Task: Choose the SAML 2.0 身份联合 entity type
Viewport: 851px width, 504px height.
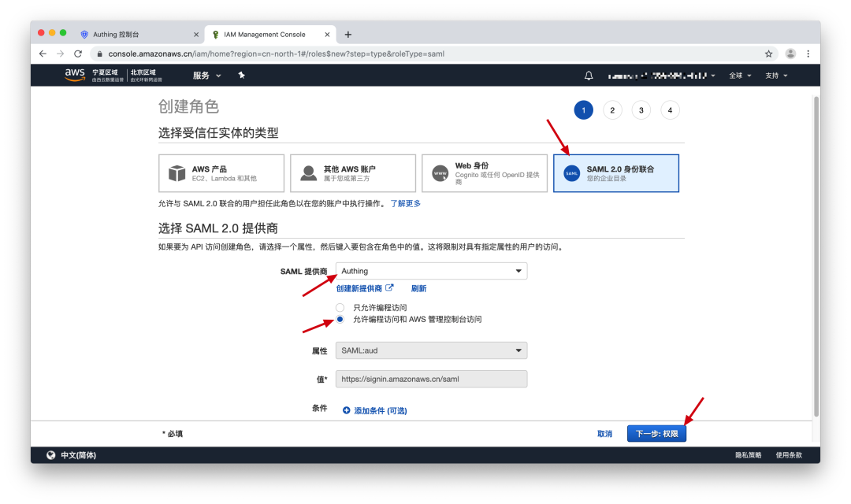Action: 616,173
